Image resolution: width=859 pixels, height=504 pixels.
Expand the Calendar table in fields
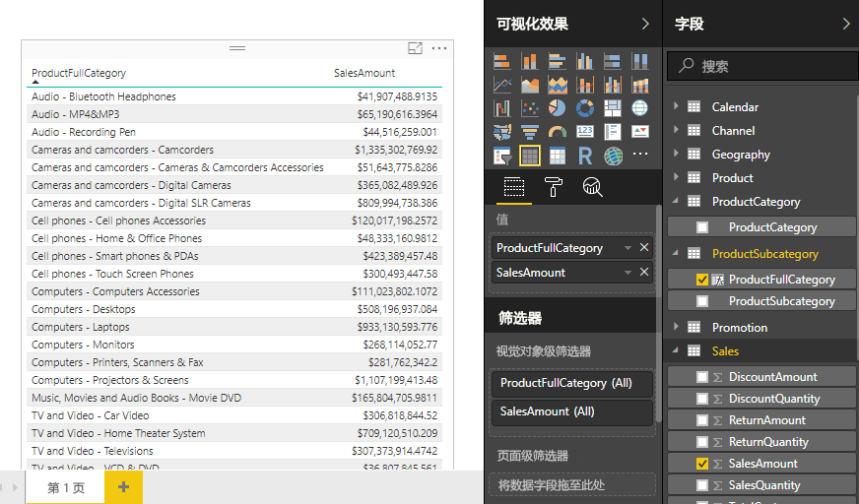[x=676, y=106]
